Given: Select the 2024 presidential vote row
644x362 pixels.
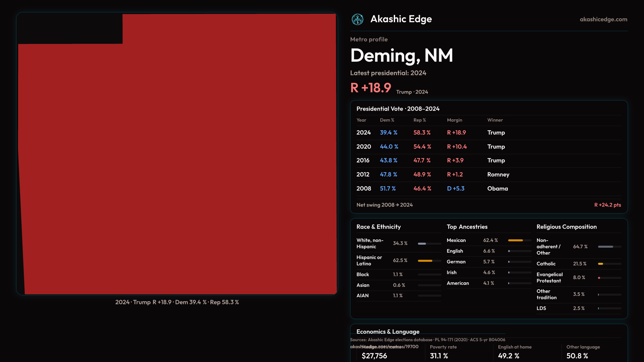Looking at the screenshot, I should point(488,133).
